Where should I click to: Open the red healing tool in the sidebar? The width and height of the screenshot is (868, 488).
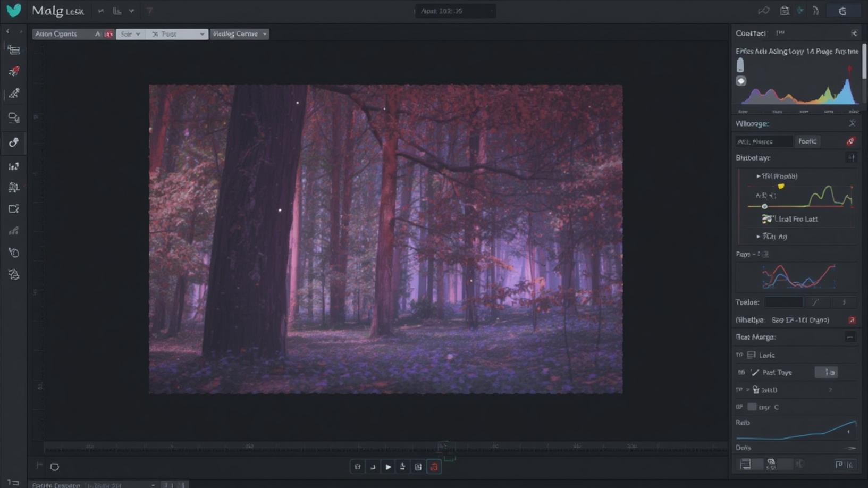[x=14, y=71]
